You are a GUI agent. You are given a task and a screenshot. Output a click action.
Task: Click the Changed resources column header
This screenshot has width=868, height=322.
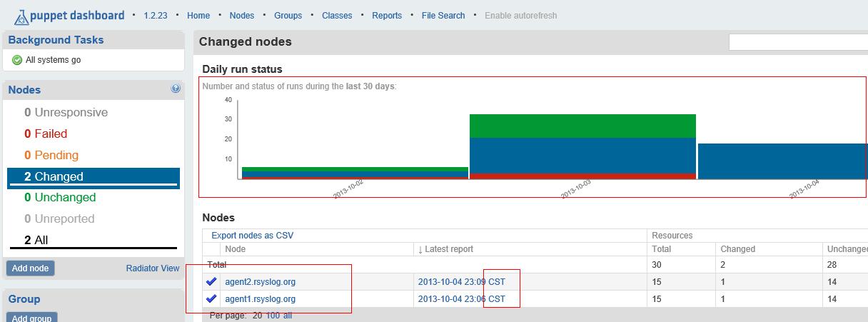pyautogui.click(x=737, y=249)
